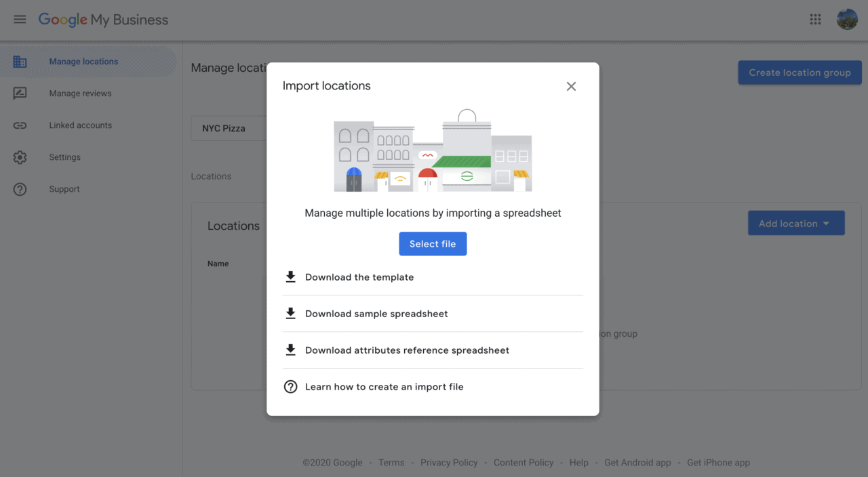This screenshot has width=868, height=477.
Task: Click the Support help icon
Action: 20,188
